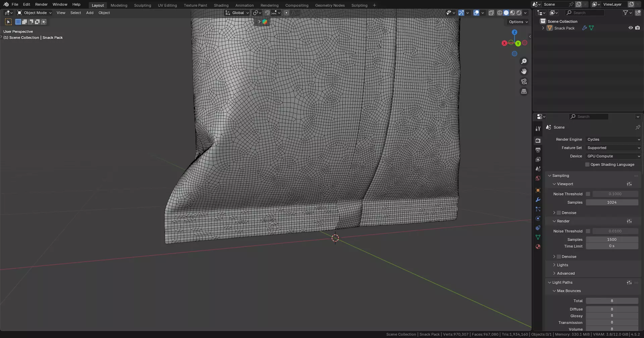Open the File menu
The width and height of the screenshot is (644, 338).
coord(15,4)
